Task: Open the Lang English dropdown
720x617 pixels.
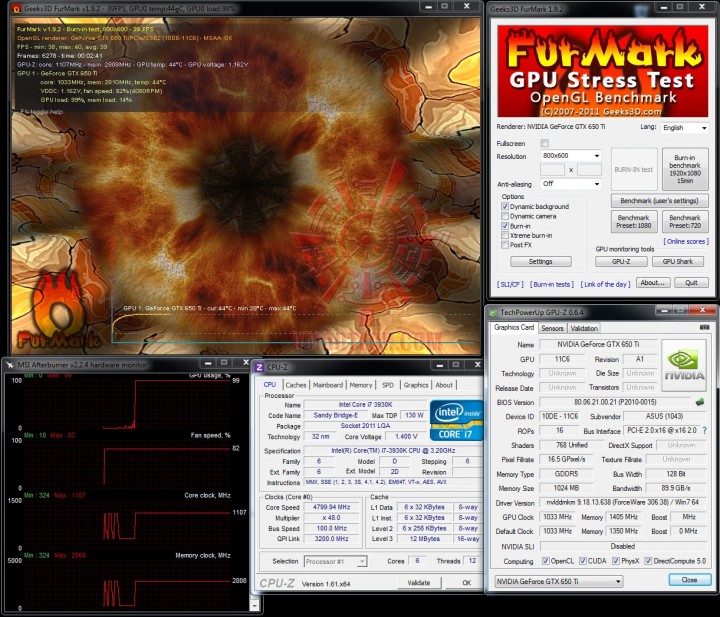Action: (685, 128)
